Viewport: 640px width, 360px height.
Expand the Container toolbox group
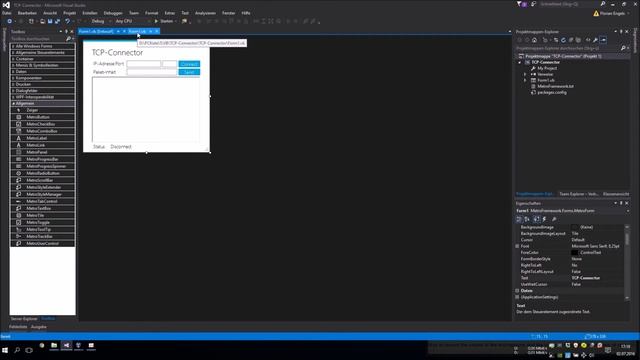pyautogui.click(x=42, y=59)
